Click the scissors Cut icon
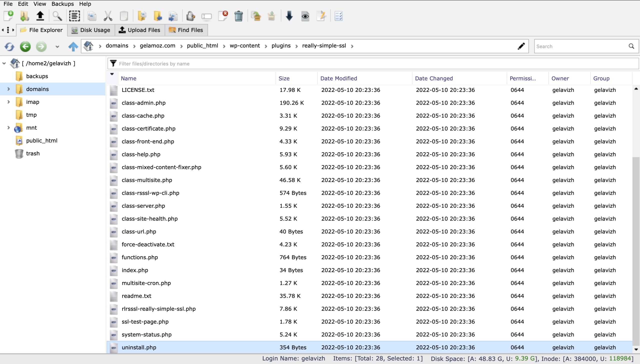This screenshot has height=364, width=640. (108, 16)
